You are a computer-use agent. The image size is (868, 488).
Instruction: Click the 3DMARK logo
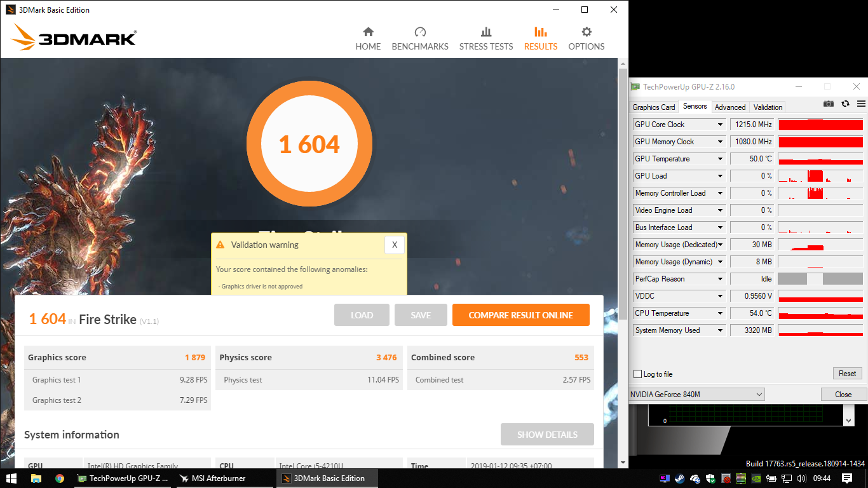[x=73, y=38]
